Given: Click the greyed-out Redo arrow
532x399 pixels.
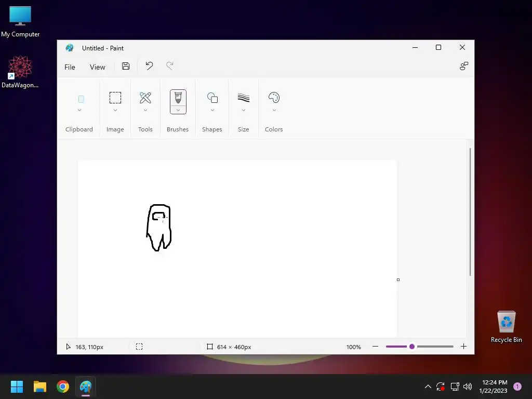Looking at the screenshot, I should pos(170,66).
